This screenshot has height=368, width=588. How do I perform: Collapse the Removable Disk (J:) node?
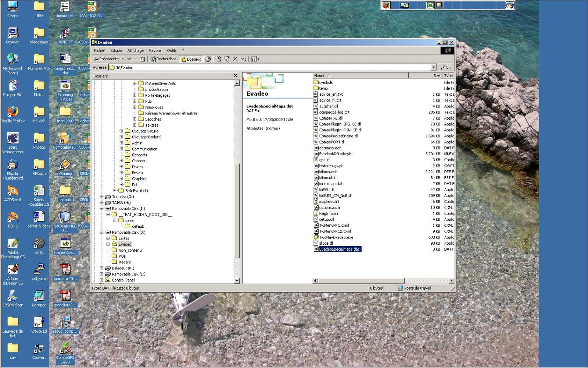pyautogui.click(x=101, y=232)
